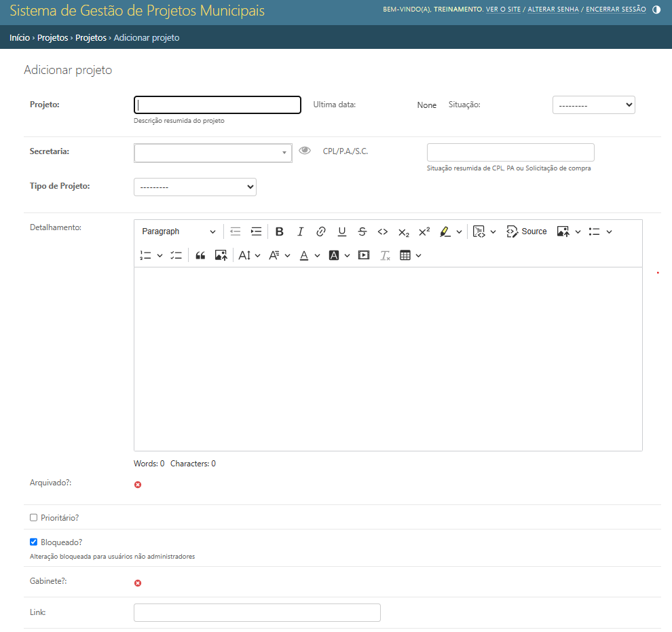The width and height of the screenshot is (672, 632).
Task: View selected Secretaria with eye icon
Action: pyautogui.click(x=305, y=151)
